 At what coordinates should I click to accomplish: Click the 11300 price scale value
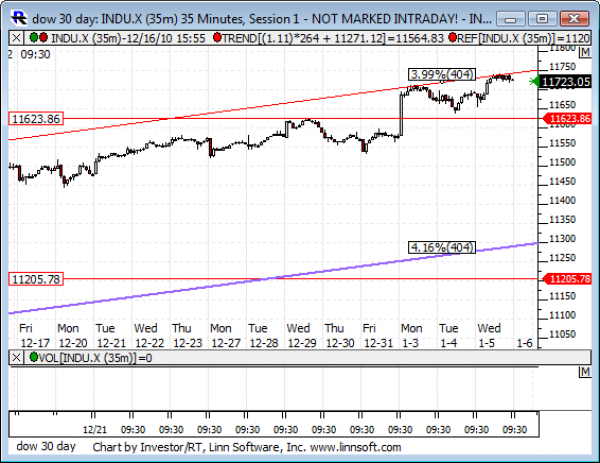click(x=562, y=239)
